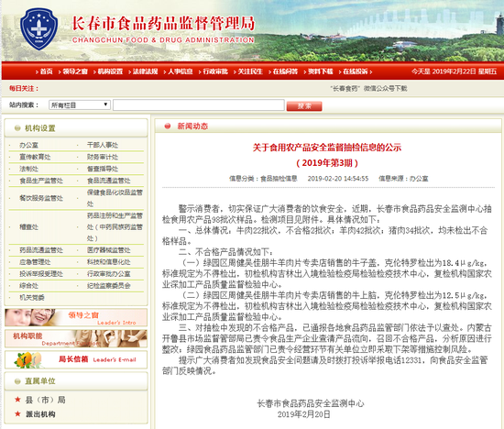Click the 每日关注 label
504x429 pixels.
[24, 88]
